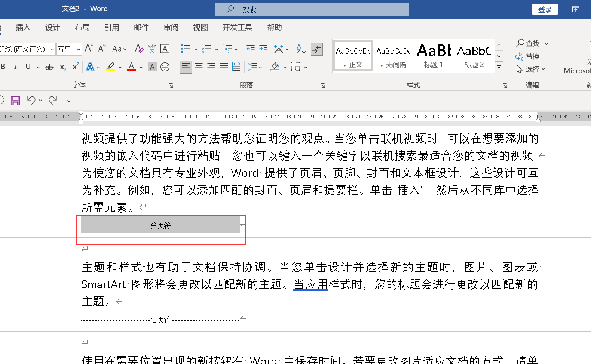This screenshot has height=364, width=591.
Task: Click the Phonetic guide wén icon
Action: (x=152, y=49)
